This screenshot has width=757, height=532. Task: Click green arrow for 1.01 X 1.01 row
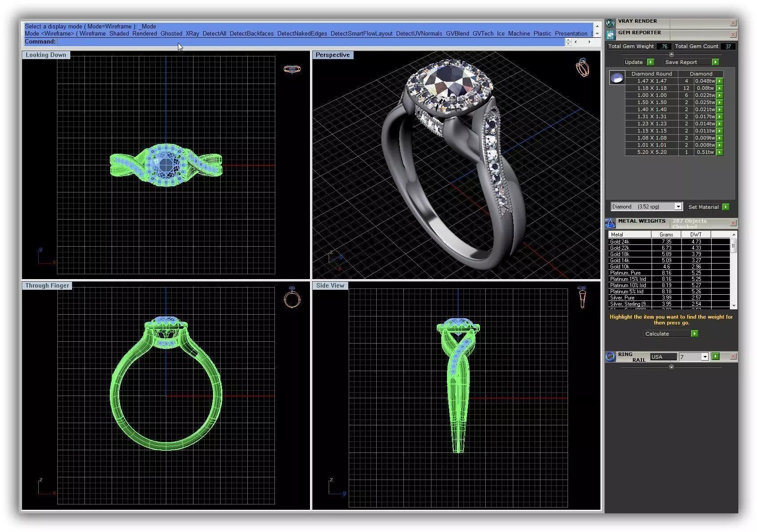tap(720, 145)
